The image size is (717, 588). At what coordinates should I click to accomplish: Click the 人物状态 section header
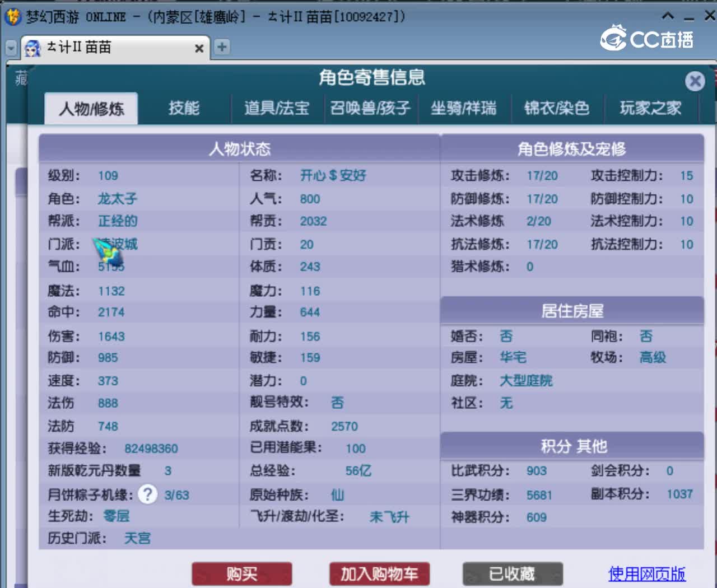click(239, 149)
